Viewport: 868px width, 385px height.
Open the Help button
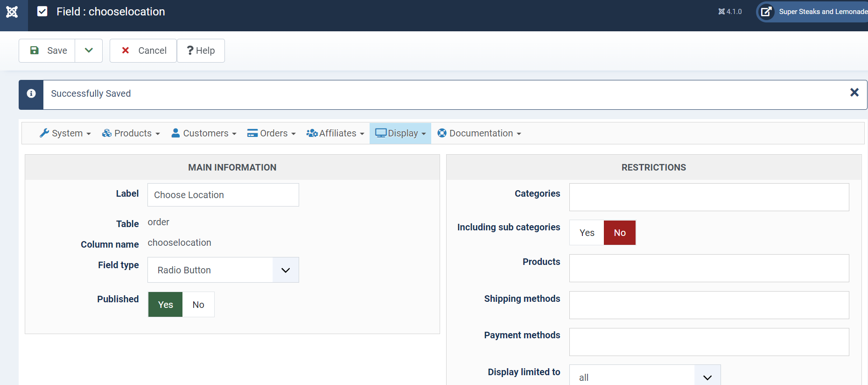201,50
